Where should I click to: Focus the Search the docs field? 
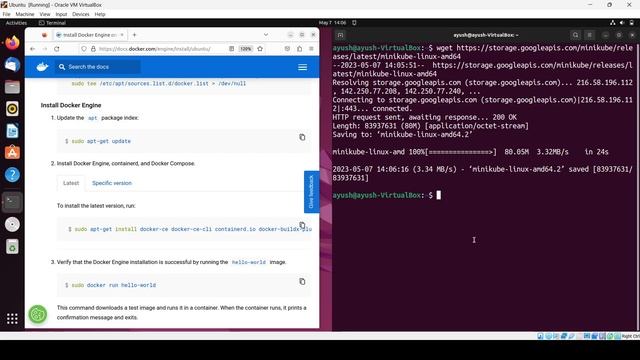tap(98, 67)
